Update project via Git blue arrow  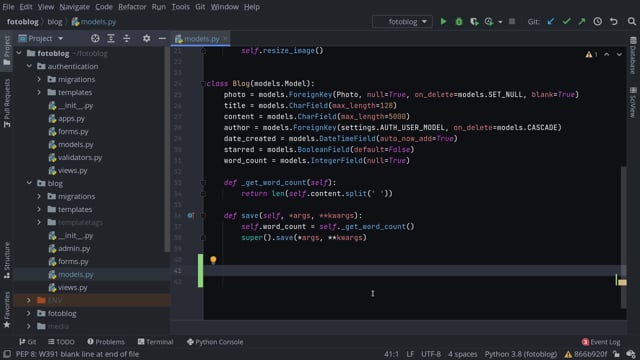551,21
